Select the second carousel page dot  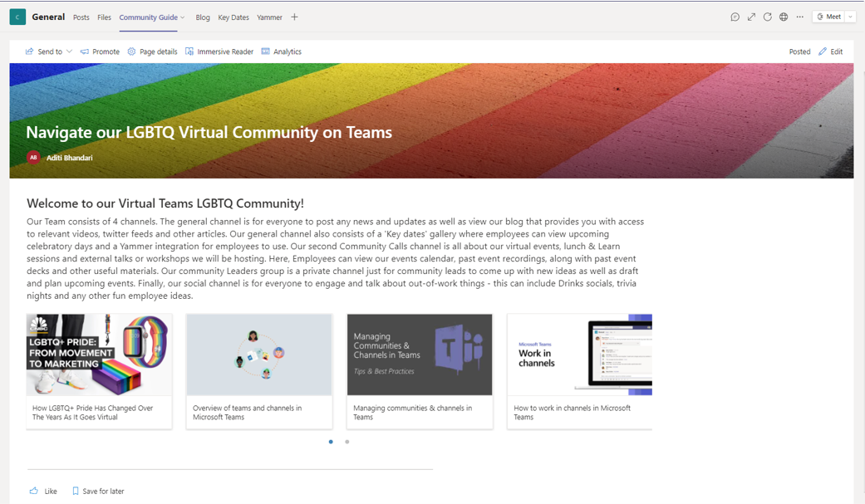[347, 442]
